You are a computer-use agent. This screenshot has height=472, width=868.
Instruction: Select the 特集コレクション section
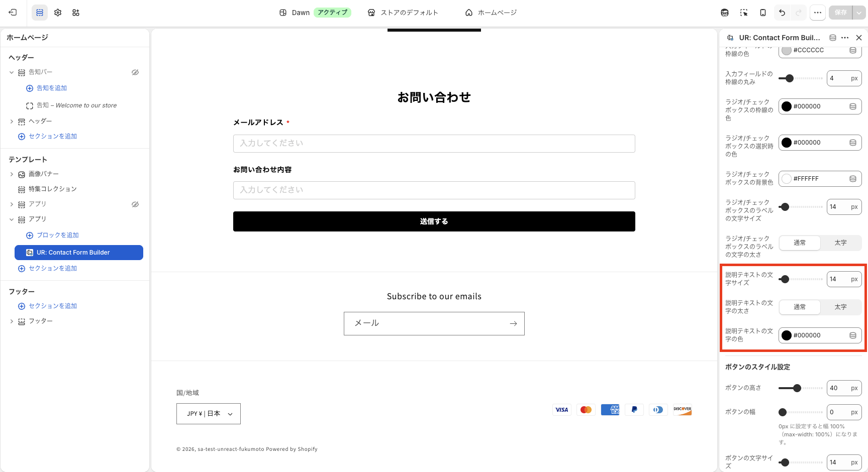[53, 189]
